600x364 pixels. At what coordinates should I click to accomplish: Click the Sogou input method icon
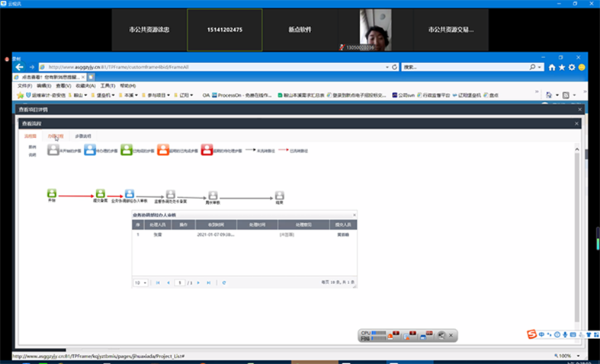(x=532, y=334)
